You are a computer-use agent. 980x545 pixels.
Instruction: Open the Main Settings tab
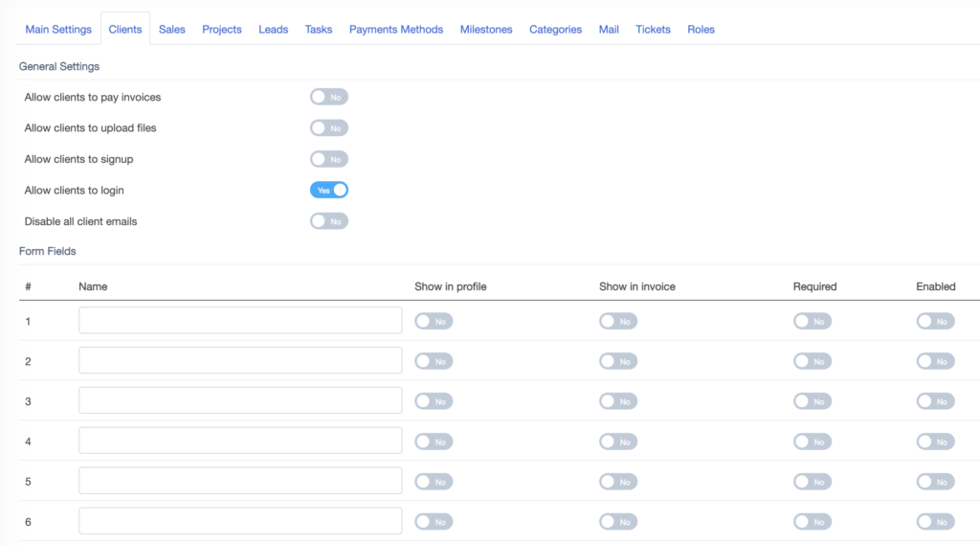point(58,30)
